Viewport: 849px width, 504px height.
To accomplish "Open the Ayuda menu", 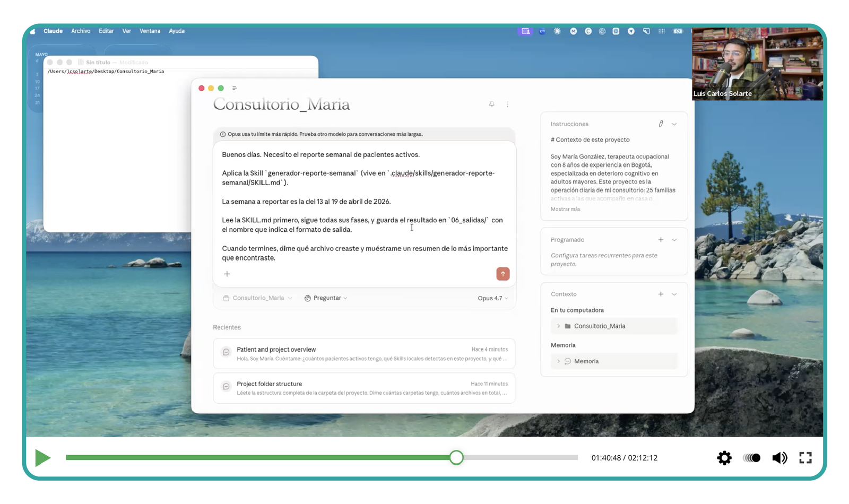I will [177, 31].
